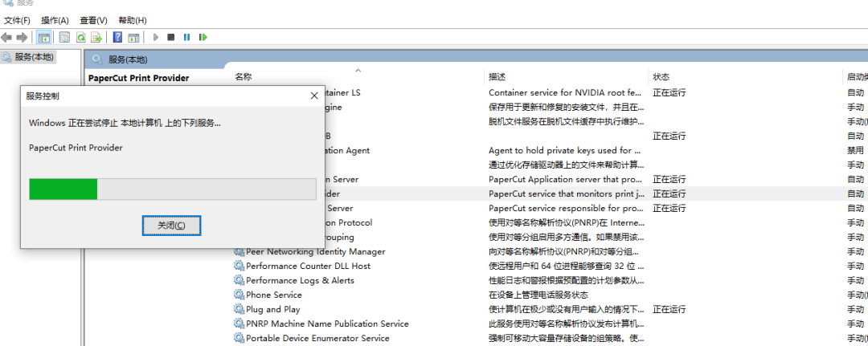Go back with the toolbar back arrow
868x346 pixels.
click(x=6, y=38)
